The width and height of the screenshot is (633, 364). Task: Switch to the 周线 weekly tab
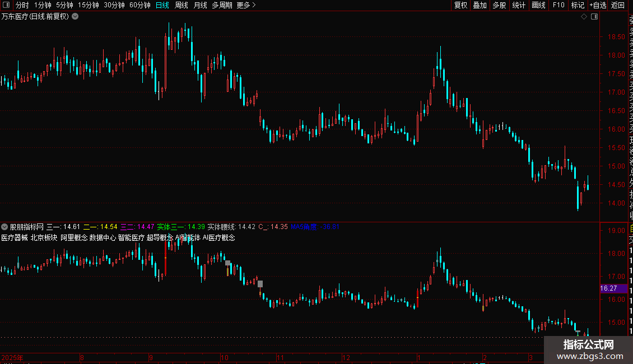(x=181, y=5)
